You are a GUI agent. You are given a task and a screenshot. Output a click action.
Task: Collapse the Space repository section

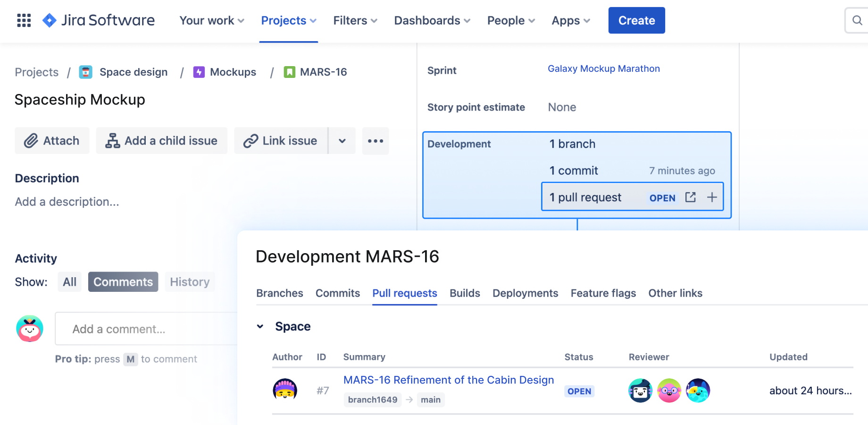point(260,326)
